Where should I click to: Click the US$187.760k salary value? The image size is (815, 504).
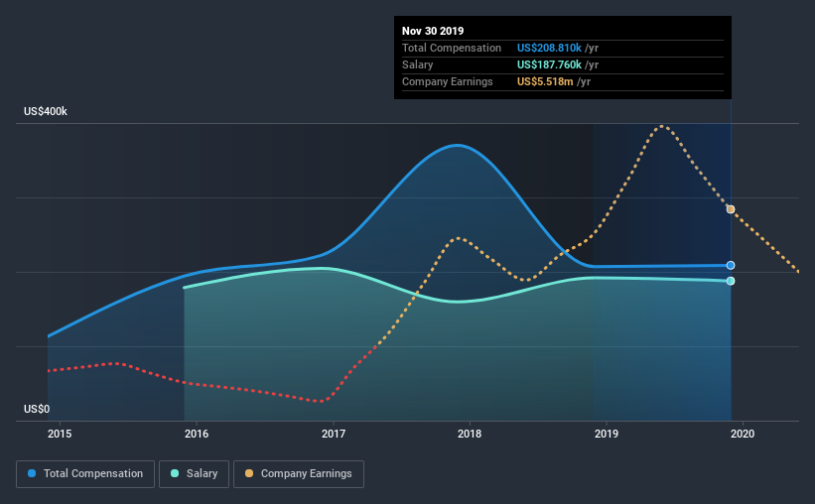549,64
